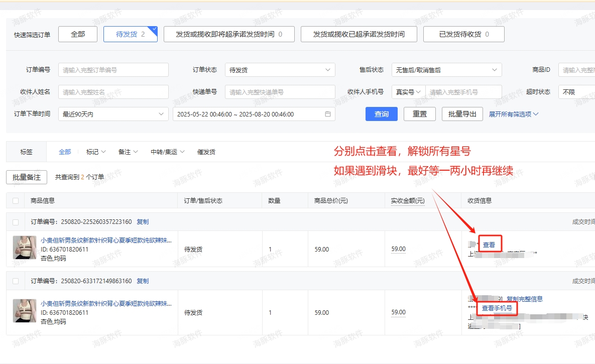This screenshot has width=595, height=364.
Task: Click 查看 link in first order
Action: (489, 245)
